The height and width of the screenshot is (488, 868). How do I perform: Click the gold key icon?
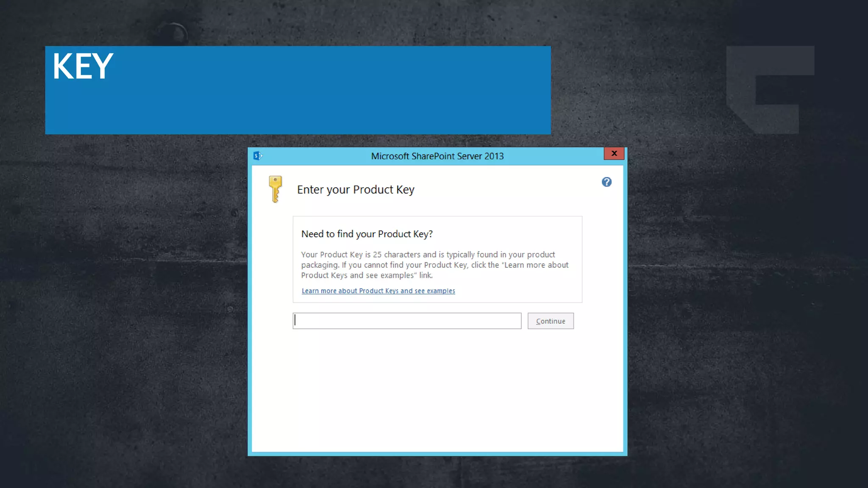(275, 189)
